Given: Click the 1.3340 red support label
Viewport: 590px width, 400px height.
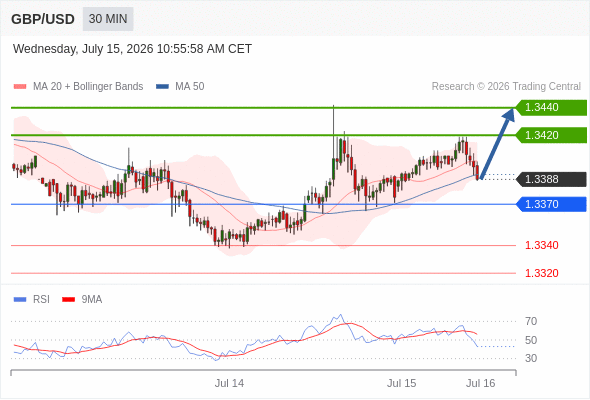Looking at the screenshot, I should coord(541,245).
